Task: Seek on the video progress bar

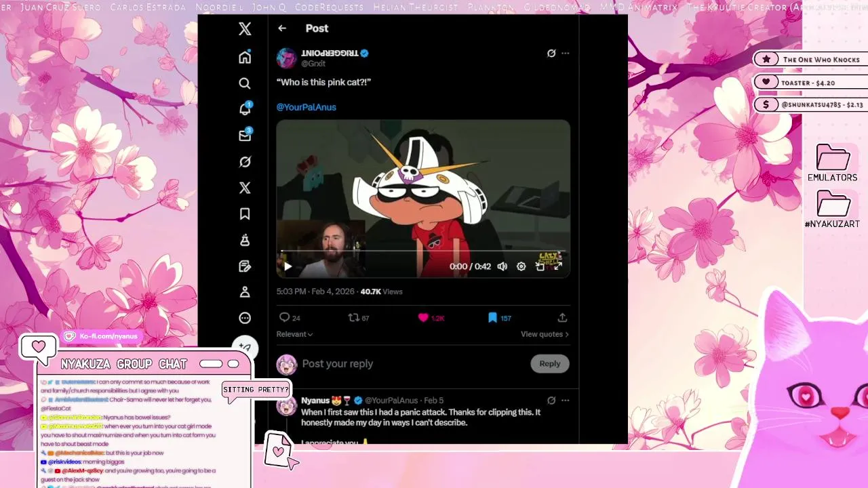Action: [x=422, y=252]
